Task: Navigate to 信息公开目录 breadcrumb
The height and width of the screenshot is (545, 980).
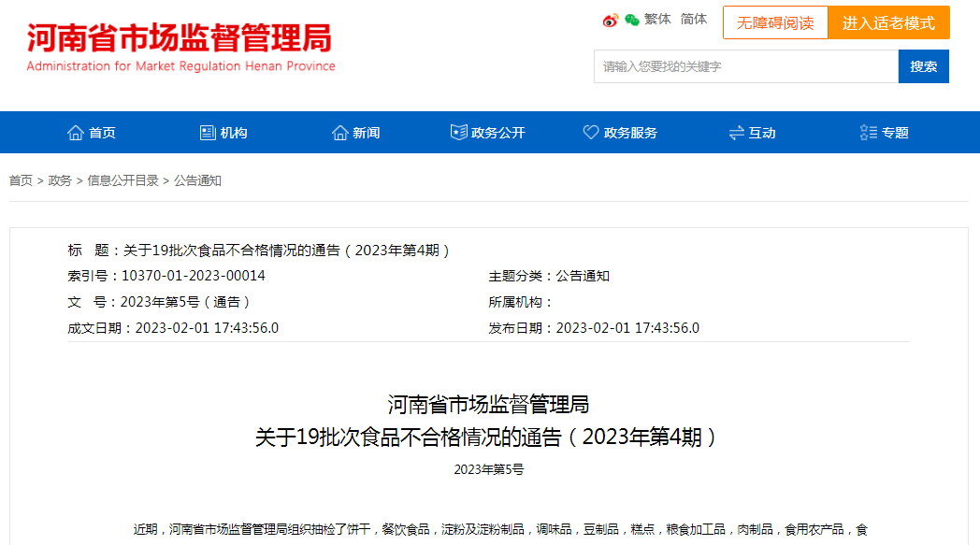Action: [x=122, y=180]
